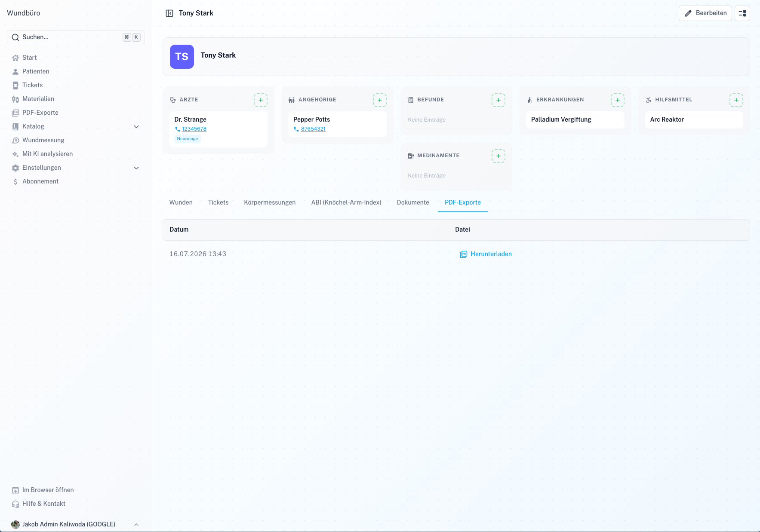Call Dr. Strange number 12345678
Viewport: 760px width, 532px height.
194,129
